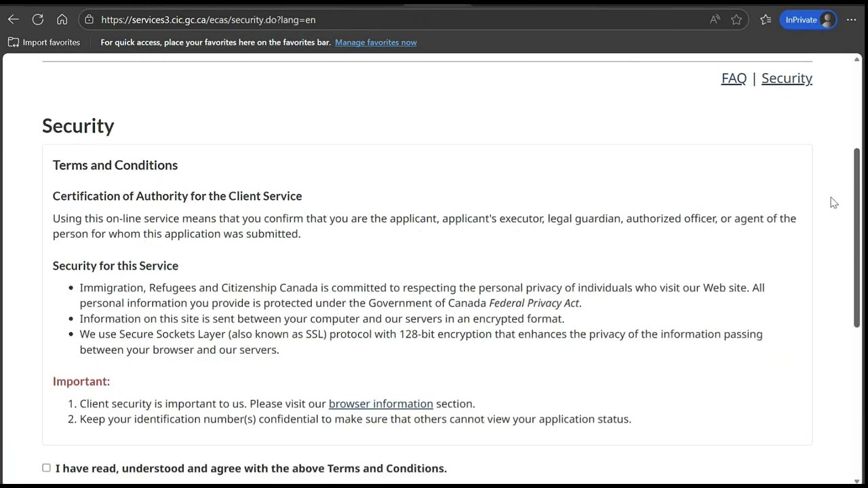Add this page to favorites with the star icon
The image size is (868, 488).
pyautogui.click(x=736, y=20)
